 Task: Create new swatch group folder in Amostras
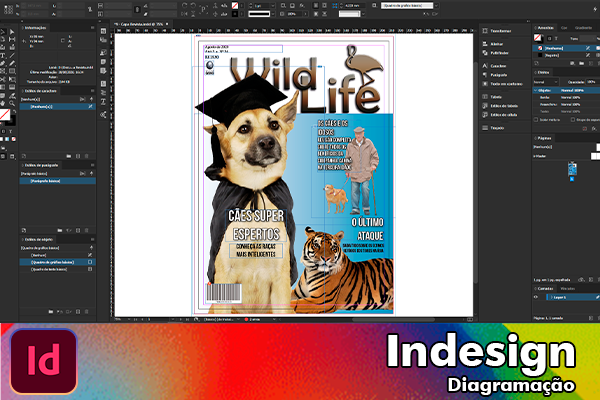582,63
